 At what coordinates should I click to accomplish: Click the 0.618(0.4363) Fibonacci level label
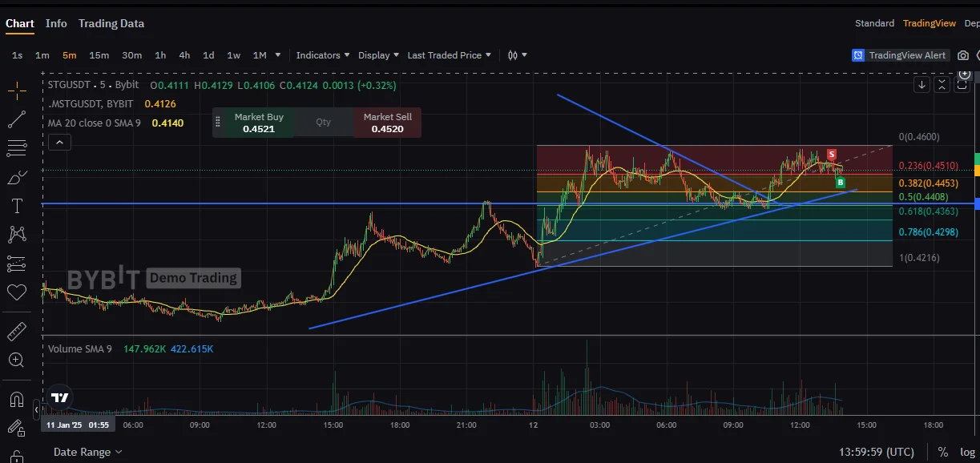tap(929, 211)
